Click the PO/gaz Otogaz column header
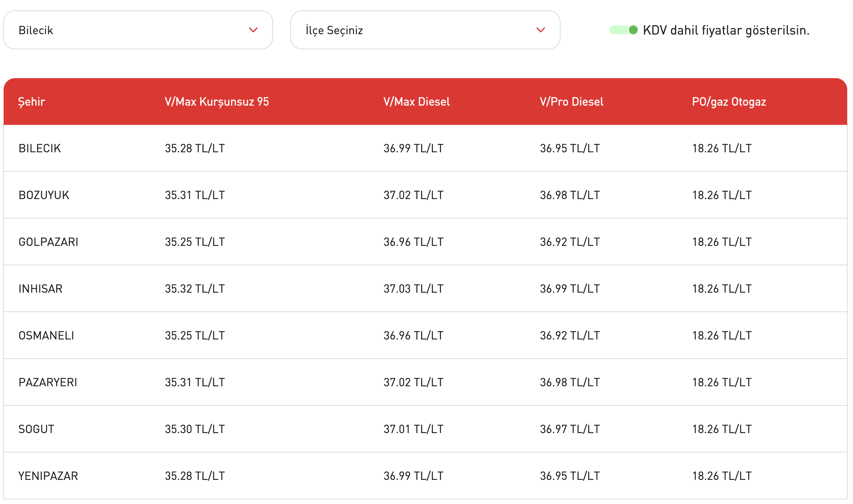This screenshot has height=504, width=853. 729,102
